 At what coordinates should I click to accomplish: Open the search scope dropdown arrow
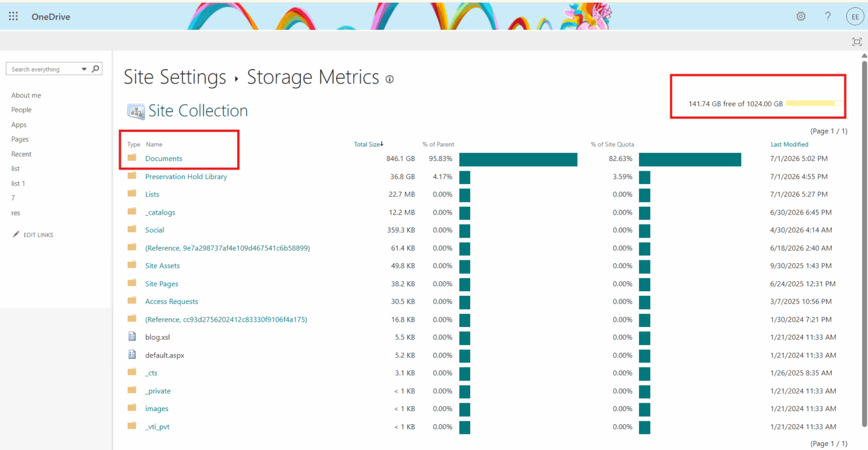[x=84, y=69]
